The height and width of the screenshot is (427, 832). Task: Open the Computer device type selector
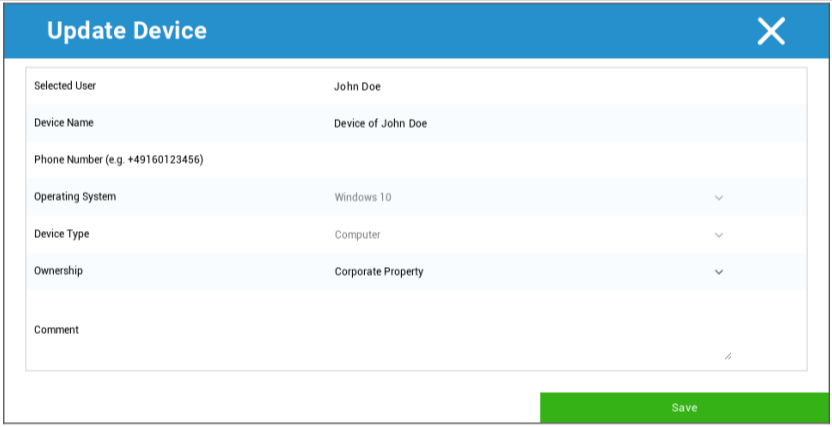tap(520, 235)
